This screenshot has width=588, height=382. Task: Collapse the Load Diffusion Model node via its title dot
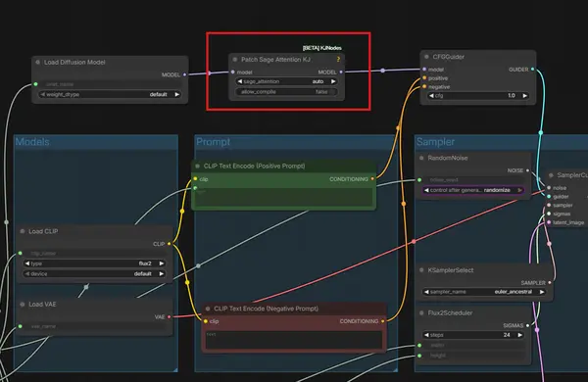[37, 63]
